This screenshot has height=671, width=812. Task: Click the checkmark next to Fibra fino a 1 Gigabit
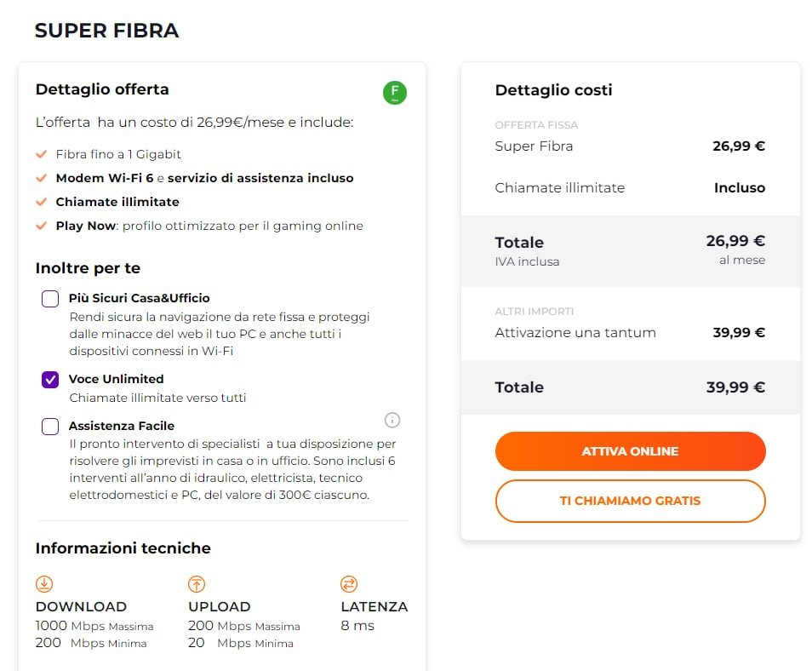click(41, 154)
